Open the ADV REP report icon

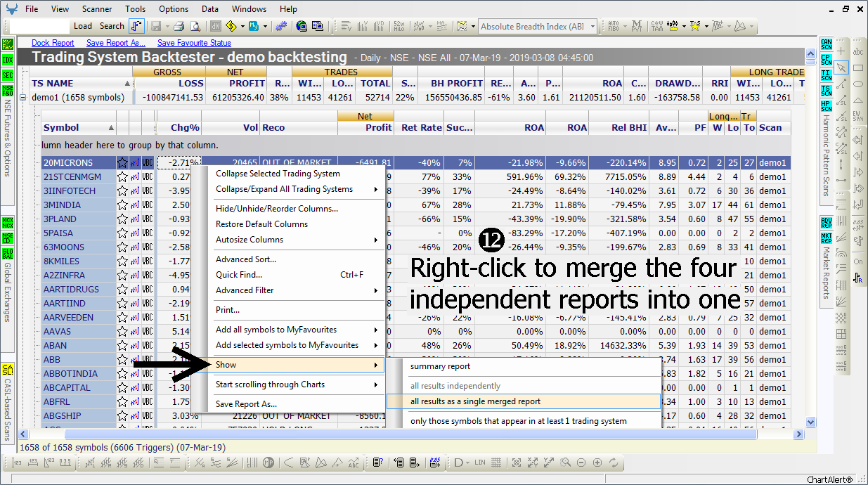coord(826,224)
